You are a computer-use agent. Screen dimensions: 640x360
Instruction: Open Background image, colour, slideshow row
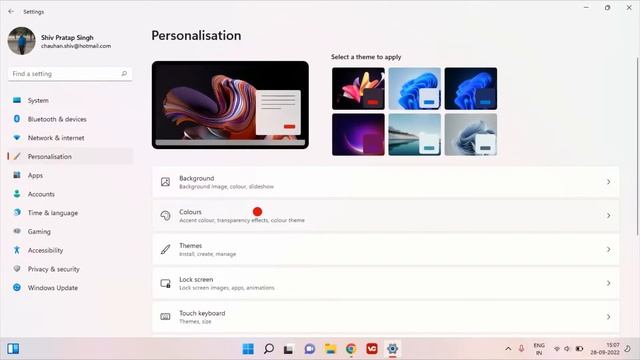point(385,182)
